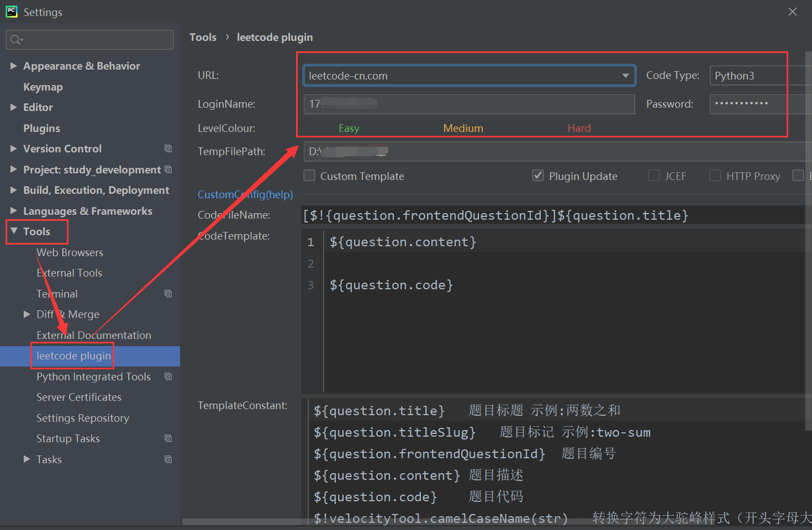Expand the Appearance & Behavior section
Screen dimensions: 812x530
click(14, 66)
